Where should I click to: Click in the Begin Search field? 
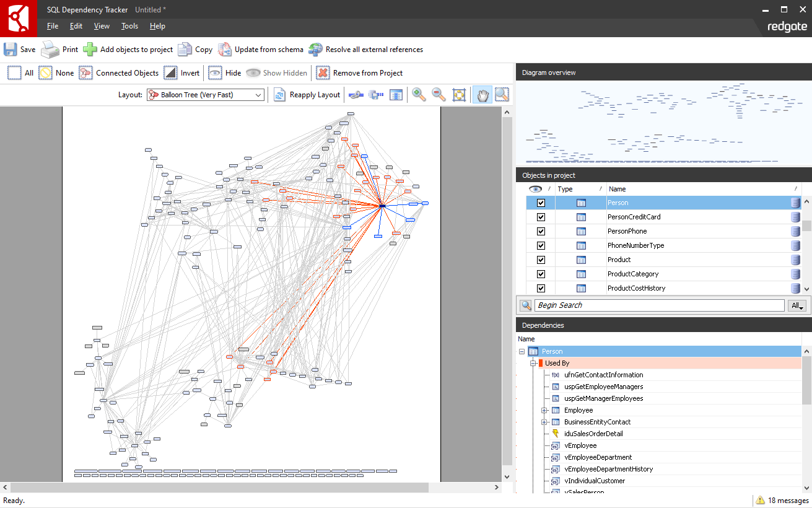(x=659, y=305)
